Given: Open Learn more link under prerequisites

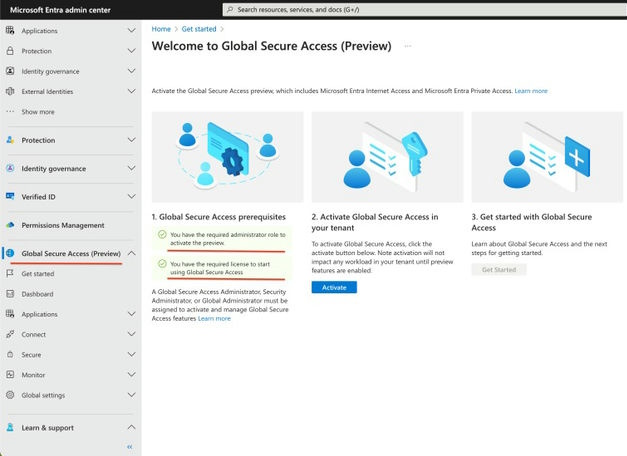Looking at the screenshot, I should pos(214,318).
